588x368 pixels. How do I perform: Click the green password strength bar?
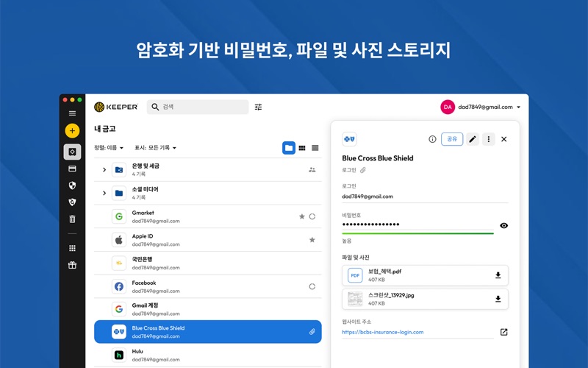coord(417,233)
